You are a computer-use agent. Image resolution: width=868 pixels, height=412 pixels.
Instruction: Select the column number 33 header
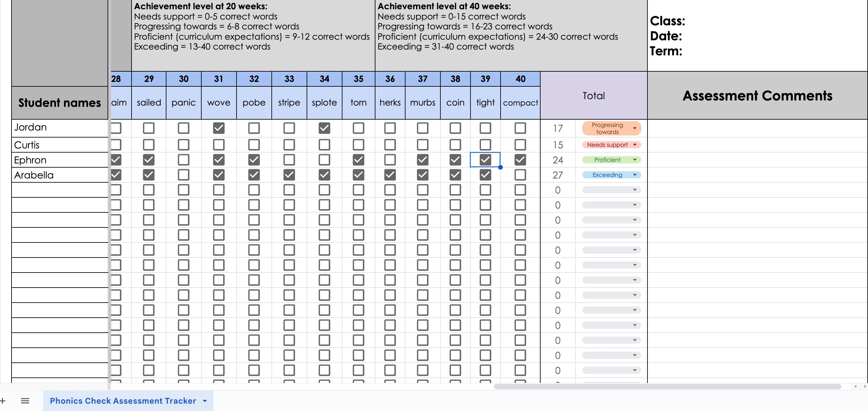pyautogui.click(x=289, y=79)
